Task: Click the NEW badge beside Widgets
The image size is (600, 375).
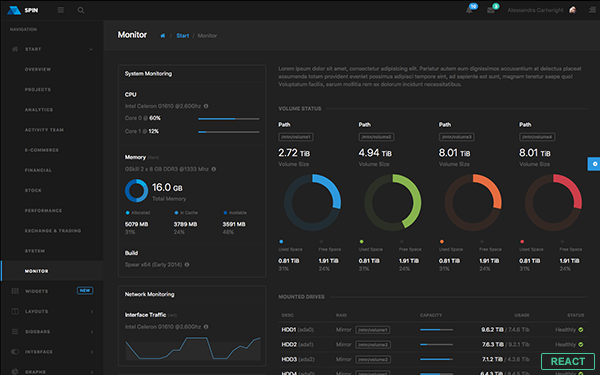Action: 85,291
